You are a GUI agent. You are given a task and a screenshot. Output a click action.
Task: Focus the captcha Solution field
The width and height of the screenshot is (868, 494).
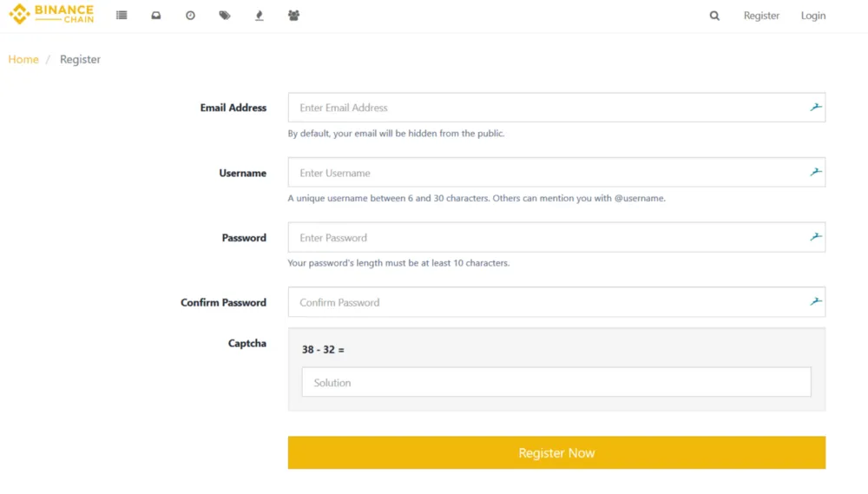tap(556, 382)
